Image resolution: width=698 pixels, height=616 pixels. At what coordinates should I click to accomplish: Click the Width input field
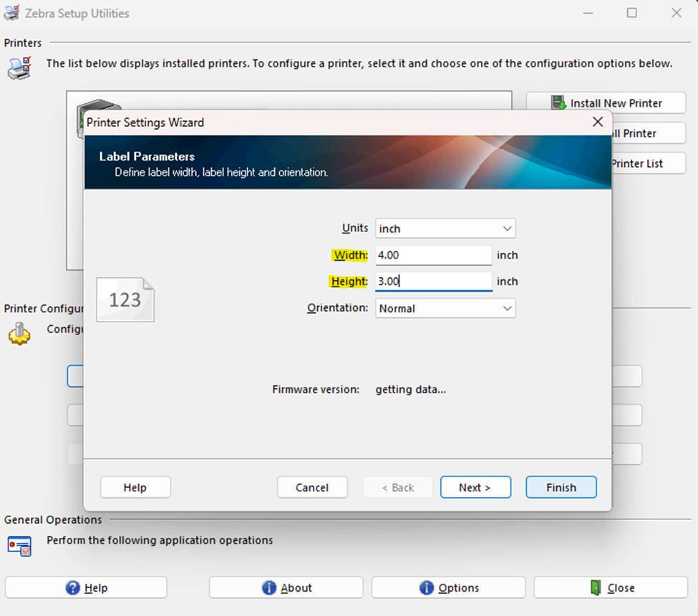tap(433, 255)
